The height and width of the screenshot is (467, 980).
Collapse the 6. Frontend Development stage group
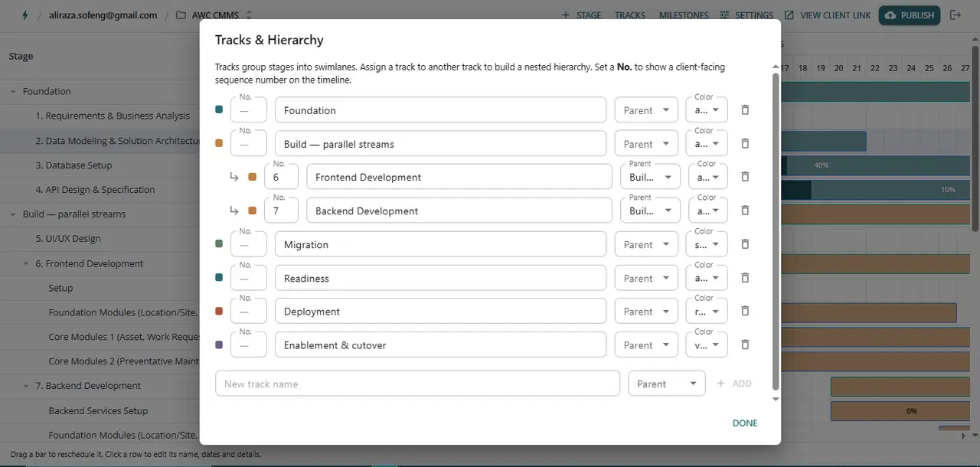26,263
